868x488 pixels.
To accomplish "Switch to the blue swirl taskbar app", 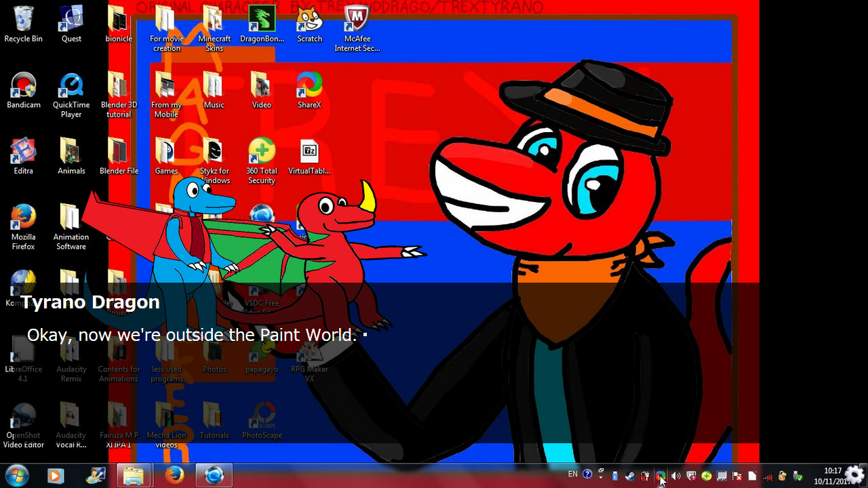I will [214, 476].
